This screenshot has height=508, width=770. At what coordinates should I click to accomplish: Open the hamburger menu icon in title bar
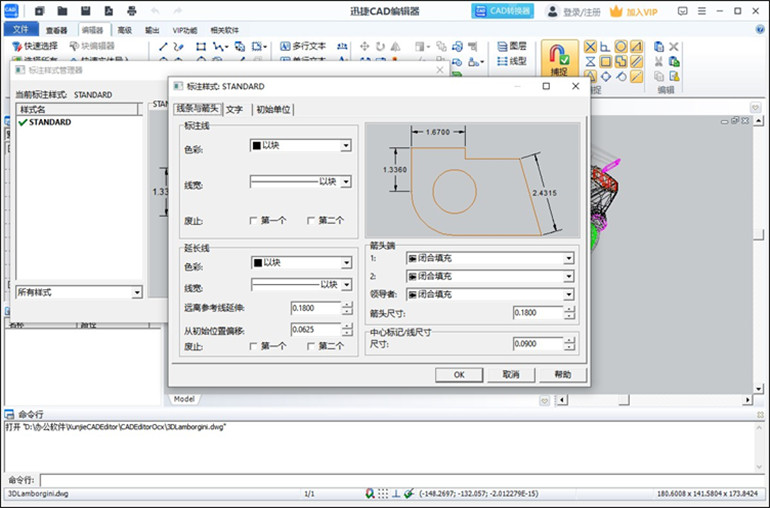pos(702,11)
